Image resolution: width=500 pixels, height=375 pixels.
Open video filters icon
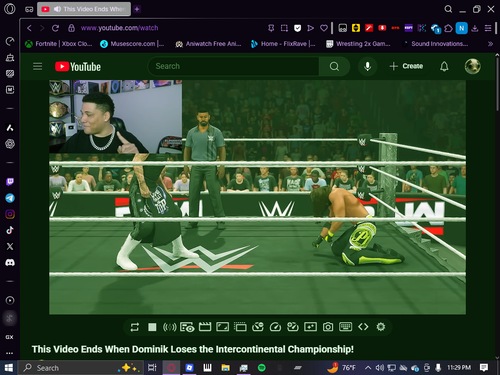click(x=310, y=327)
